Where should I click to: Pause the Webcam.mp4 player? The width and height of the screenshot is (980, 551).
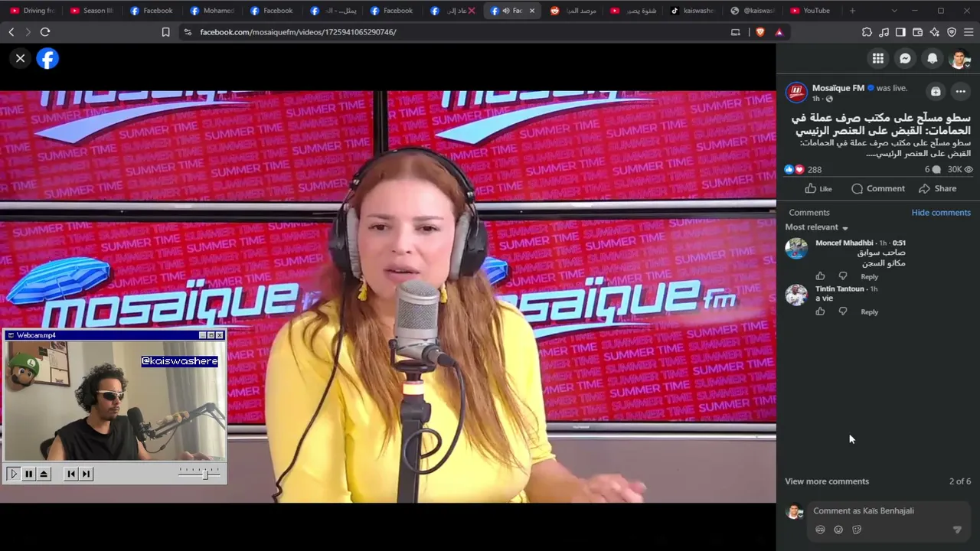coord(28,474)
